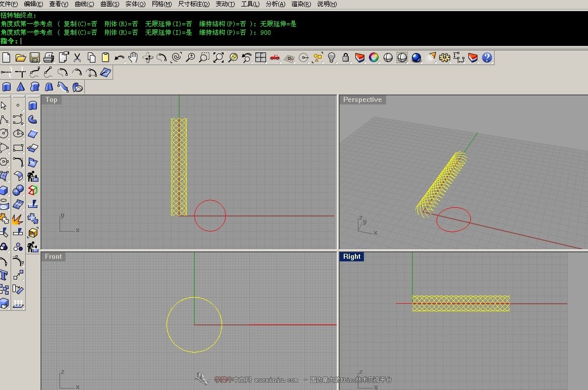Screen dimensions: 588x390
Task: Select the Box solid tool in sidebar
Action: click(x=4, y=191)
